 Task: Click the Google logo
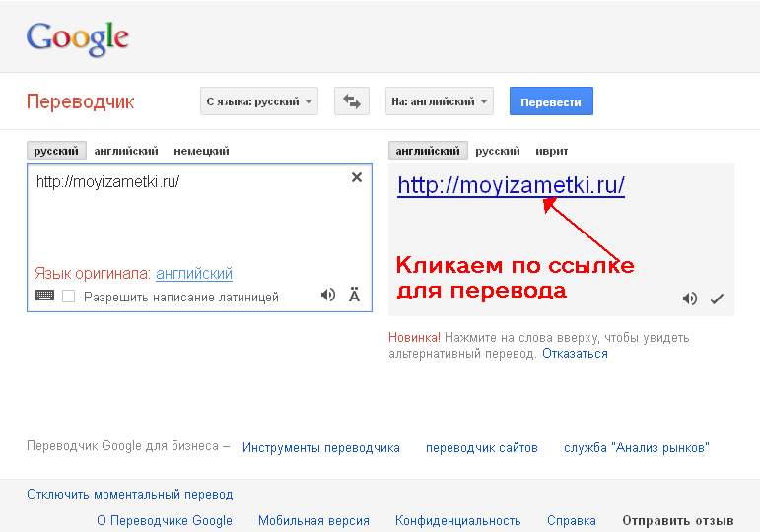coord(78,37)
